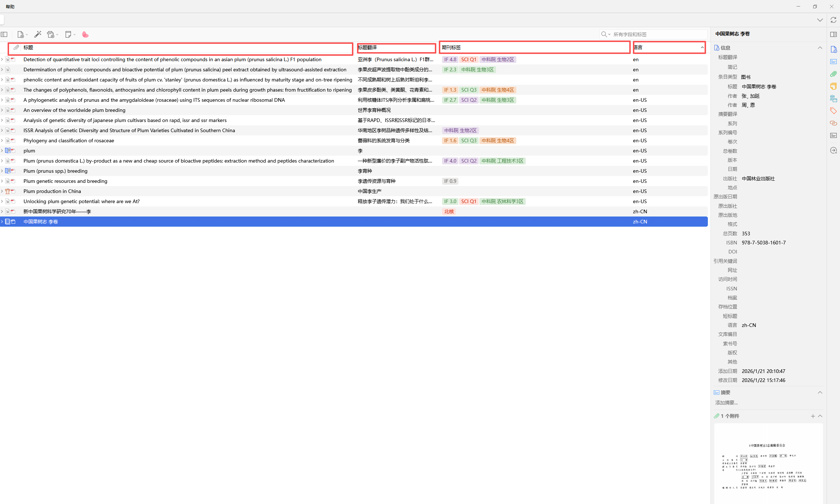
Task: Expand the 'plum' item row
Action: click(x=2, y=151)
